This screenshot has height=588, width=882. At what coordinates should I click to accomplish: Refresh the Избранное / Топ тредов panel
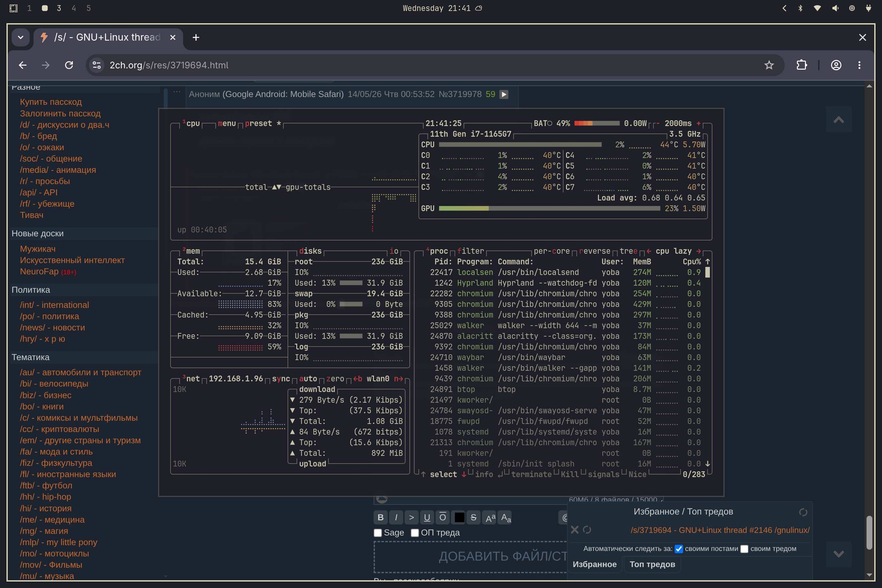[x=803, y=512]
